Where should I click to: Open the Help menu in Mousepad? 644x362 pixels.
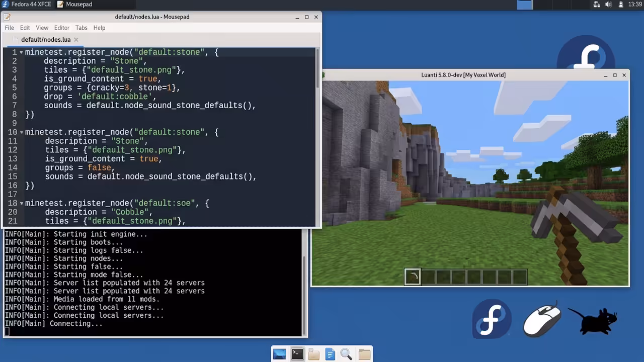point(99,28)
